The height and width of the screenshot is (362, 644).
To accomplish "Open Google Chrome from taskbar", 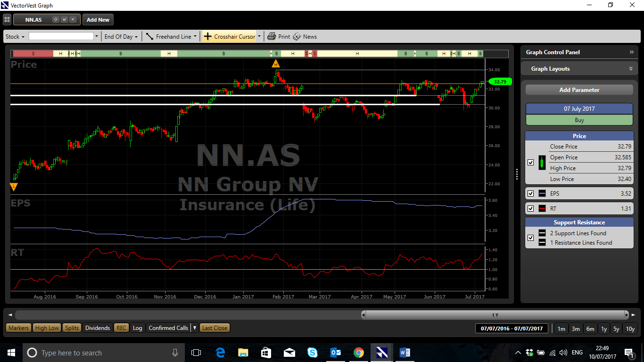I will (x=359, y=353).
